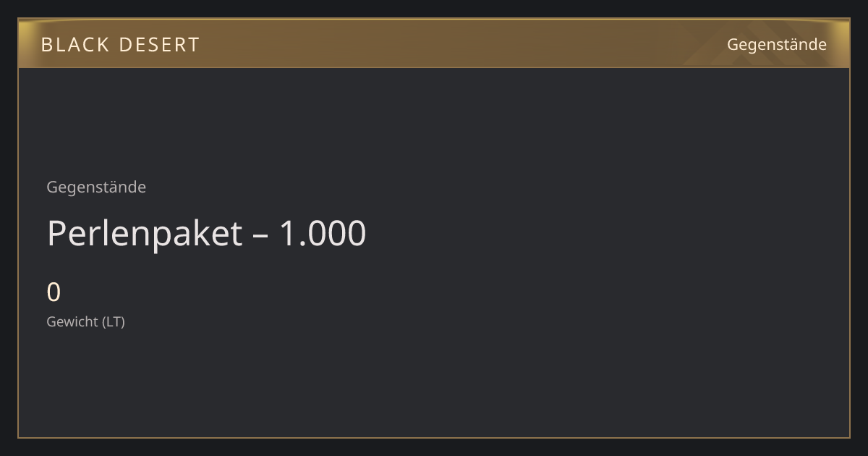The width and height of the screenshot is (868, 456).
Task: Click the Gewicht (LT) label
Action: coord(85,321)
